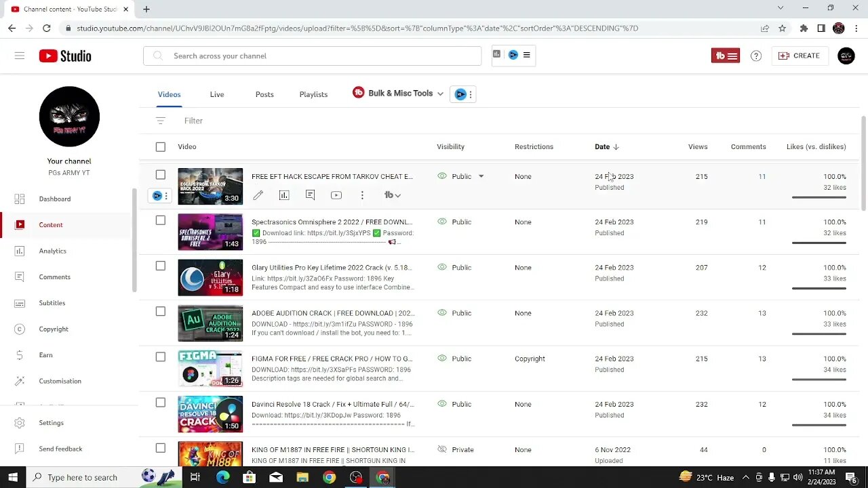Open Chrome tab search dropdown arrow

click(x=781, y=8)
